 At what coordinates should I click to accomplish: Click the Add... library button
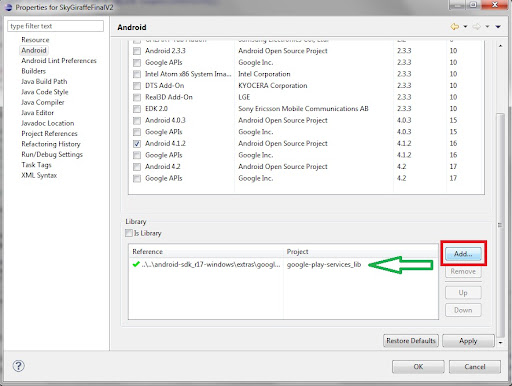(463, 254)
